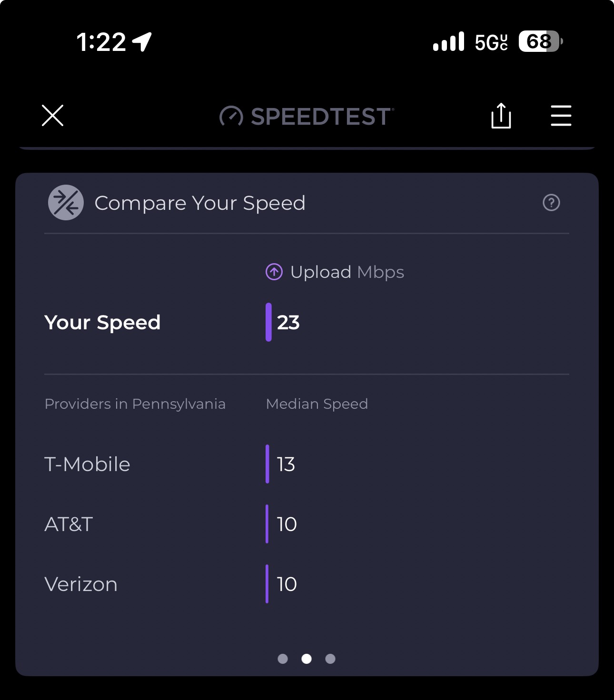Tap the cellular signal bars icon
Screen dimensions: 614x700
pyautogui.click(x=448, y=41)
